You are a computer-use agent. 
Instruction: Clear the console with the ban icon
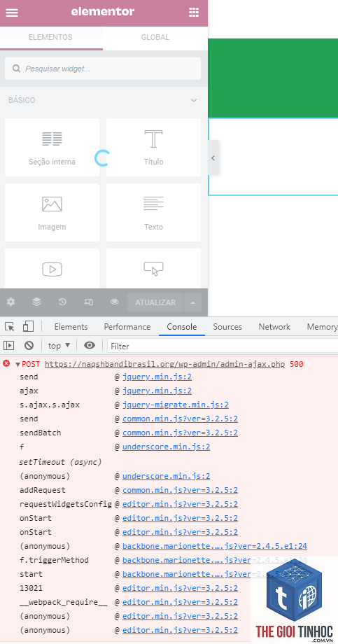pos(29,346)
